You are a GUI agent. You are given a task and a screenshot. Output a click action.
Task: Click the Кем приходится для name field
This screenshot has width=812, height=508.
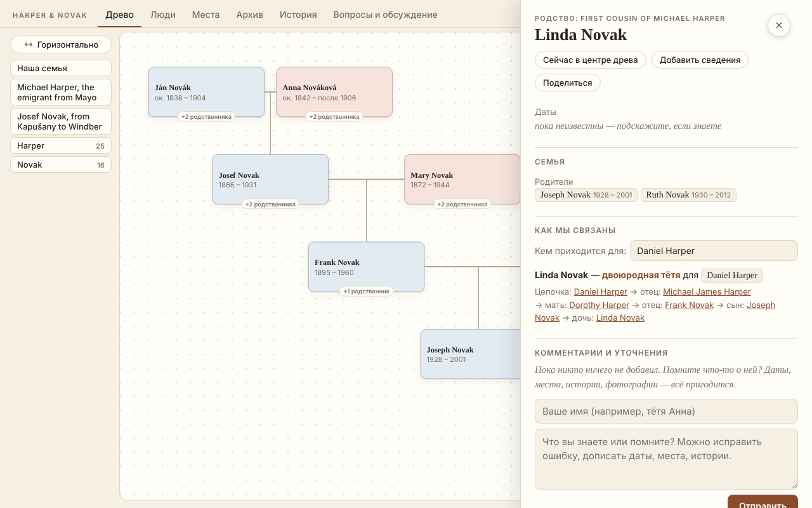[714, 251]
